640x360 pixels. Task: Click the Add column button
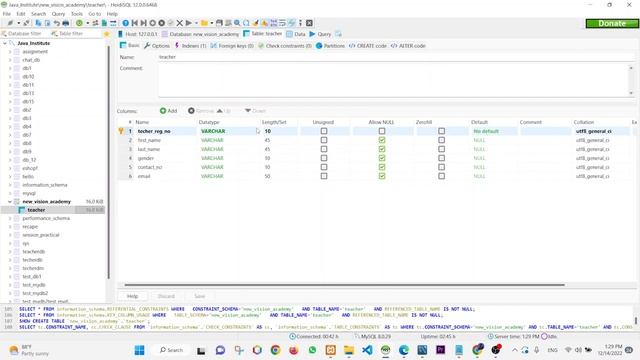click(169, 111)
